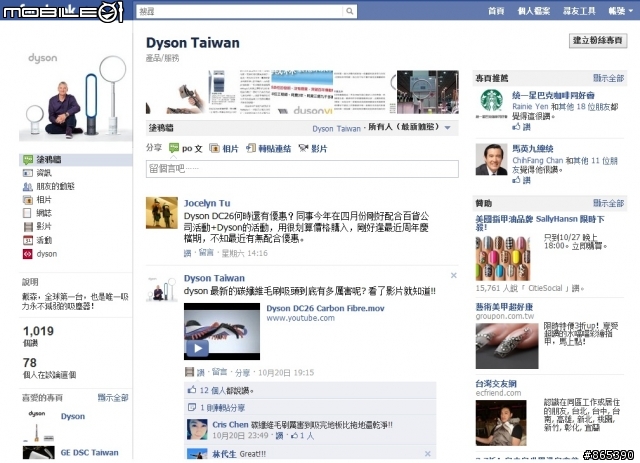The image size is (640, 463).
Task: Open the 統一星巴克咖啡同好會 page link
Action: (553, 95)
